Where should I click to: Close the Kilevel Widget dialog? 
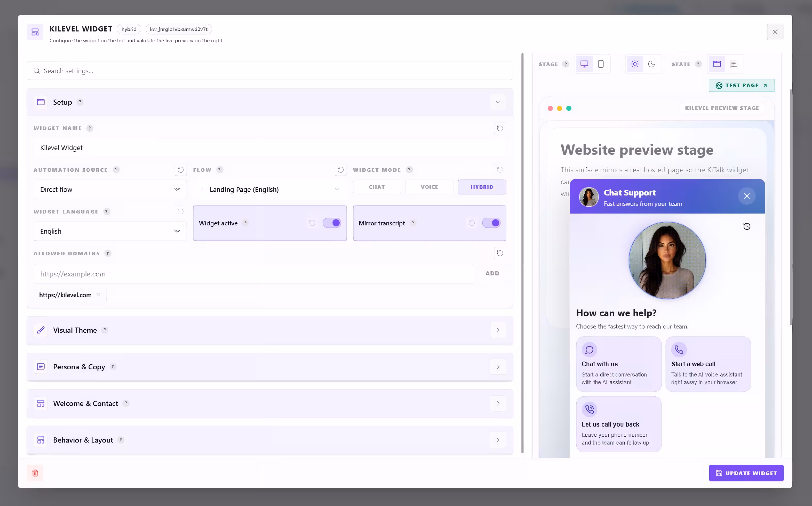[x=775, y=32]
